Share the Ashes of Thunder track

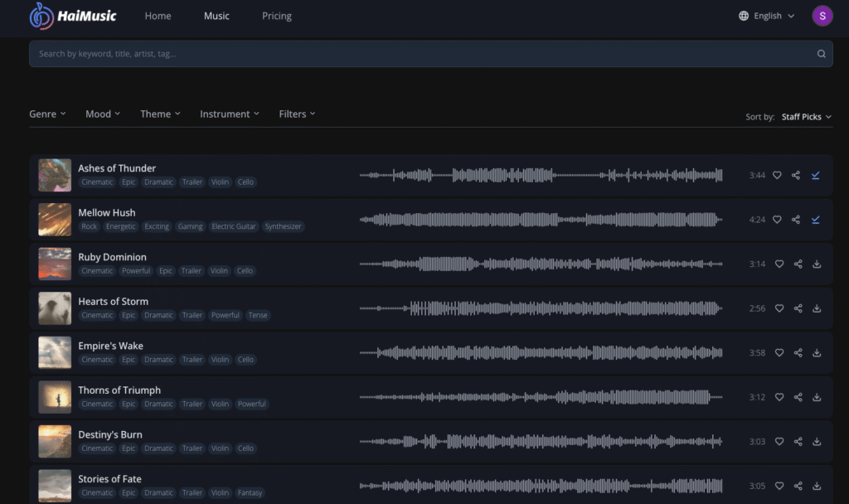(x=796, y=175)
